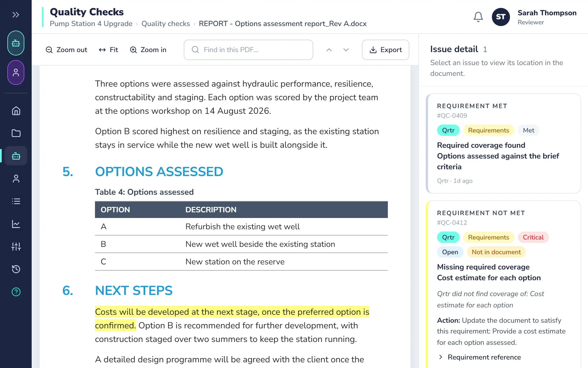The height and width of the screenshot is (368, 588).
Task: Expand the sidebar with double chevron icon
Action: click(16, 15)
